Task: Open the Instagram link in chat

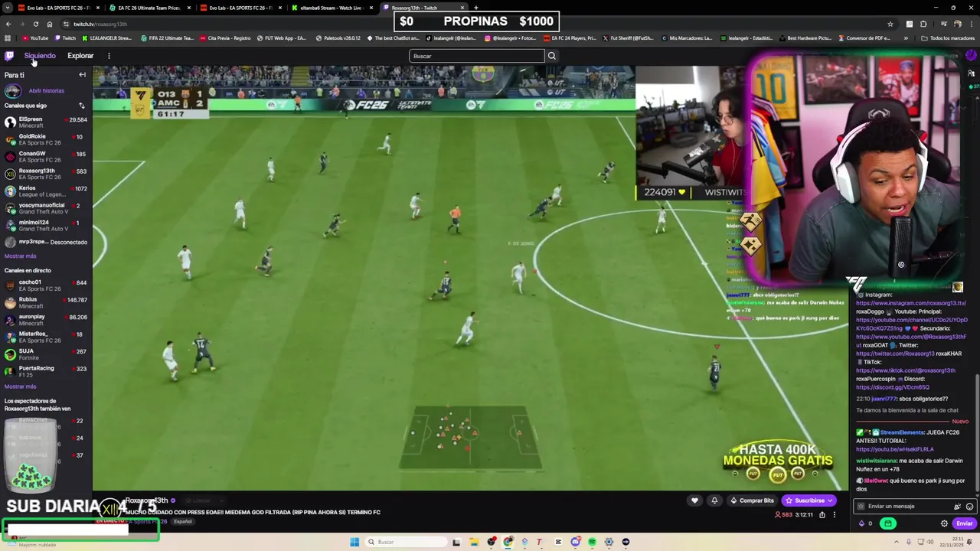Action: coord(910,303)
